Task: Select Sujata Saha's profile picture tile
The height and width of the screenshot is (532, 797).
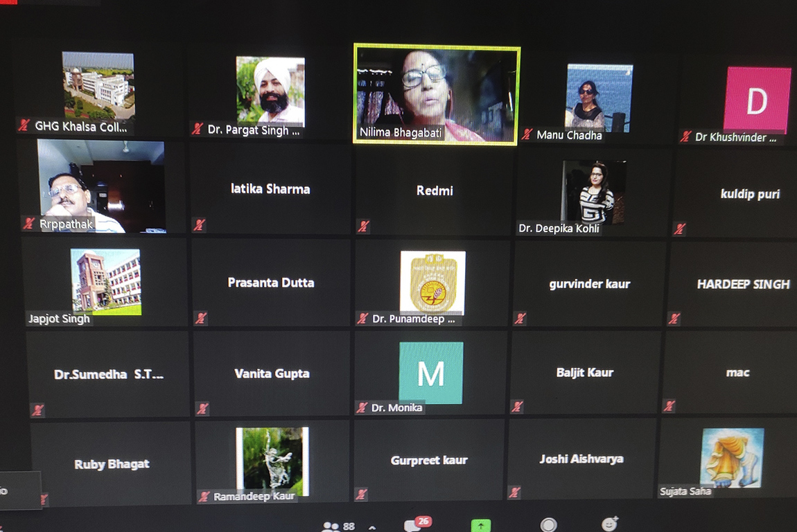Action: (731, 457)
